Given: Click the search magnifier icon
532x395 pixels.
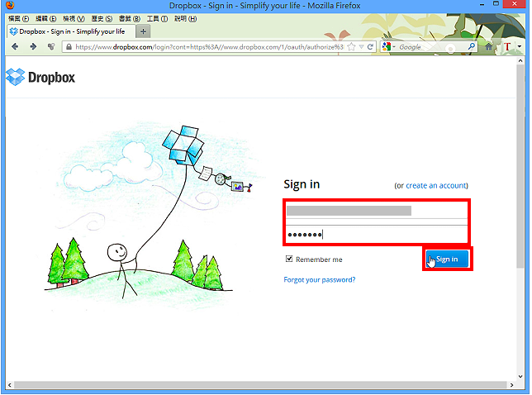Looking at the screenshot, I should (471, 46).
